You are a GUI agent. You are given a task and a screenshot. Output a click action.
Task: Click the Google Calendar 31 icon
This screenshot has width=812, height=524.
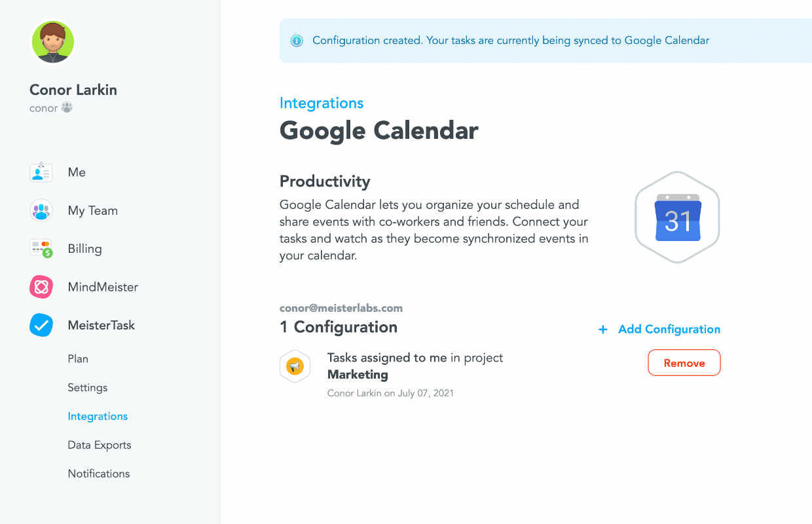677,217
